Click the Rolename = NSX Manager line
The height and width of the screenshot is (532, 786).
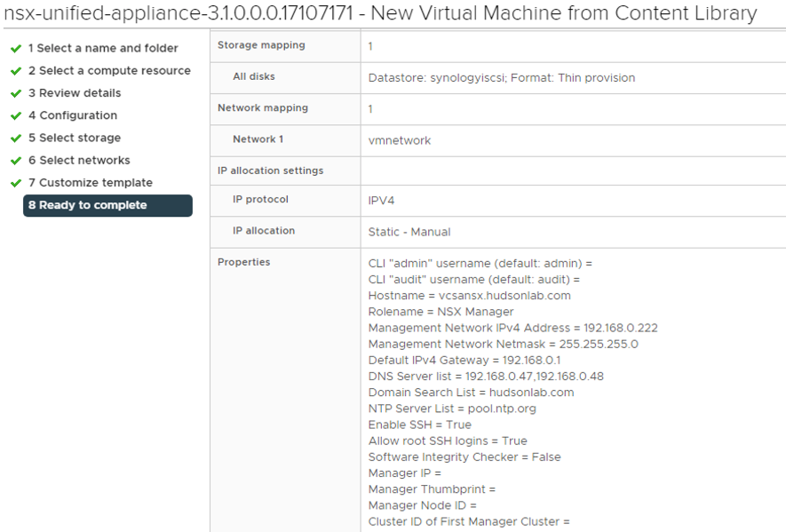coord(441,312)
